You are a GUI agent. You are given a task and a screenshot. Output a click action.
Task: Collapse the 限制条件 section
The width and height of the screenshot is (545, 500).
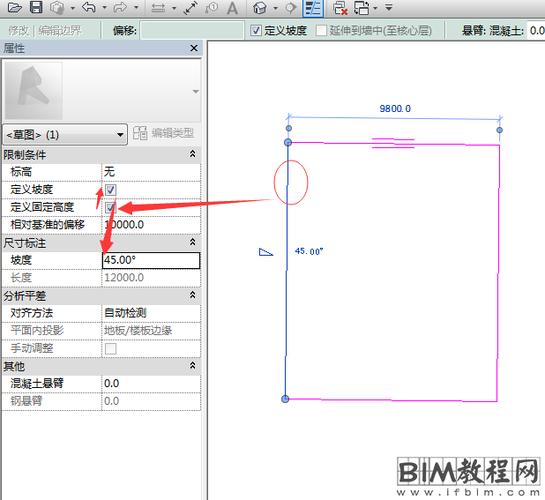coord(192,154)
